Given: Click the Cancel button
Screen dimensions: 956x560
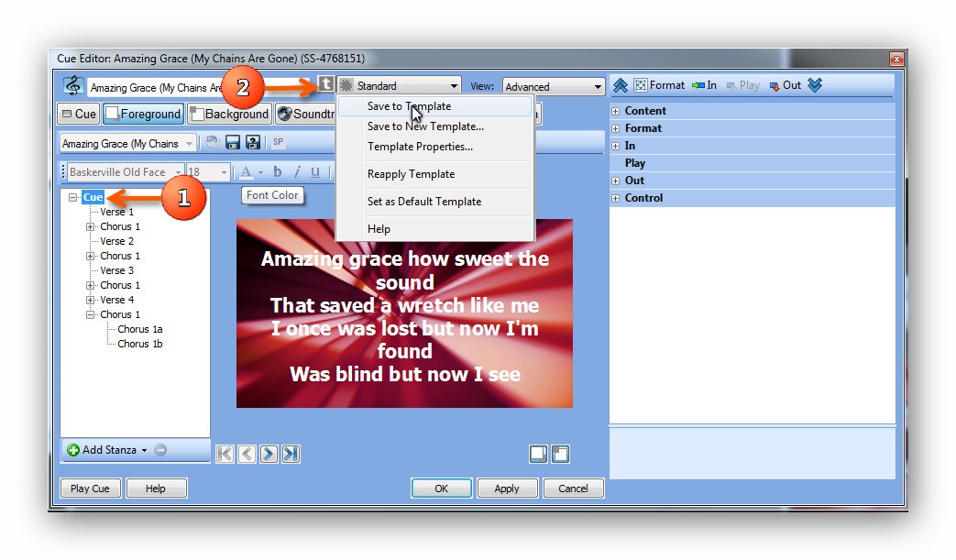Looking at the screenshot, I should coord(573,489).
